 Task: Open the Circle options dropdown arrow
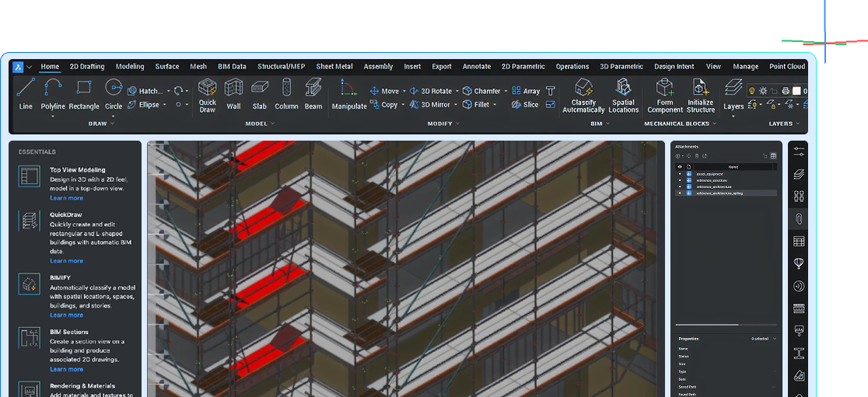pyautogui.click(x=113, y=116)
